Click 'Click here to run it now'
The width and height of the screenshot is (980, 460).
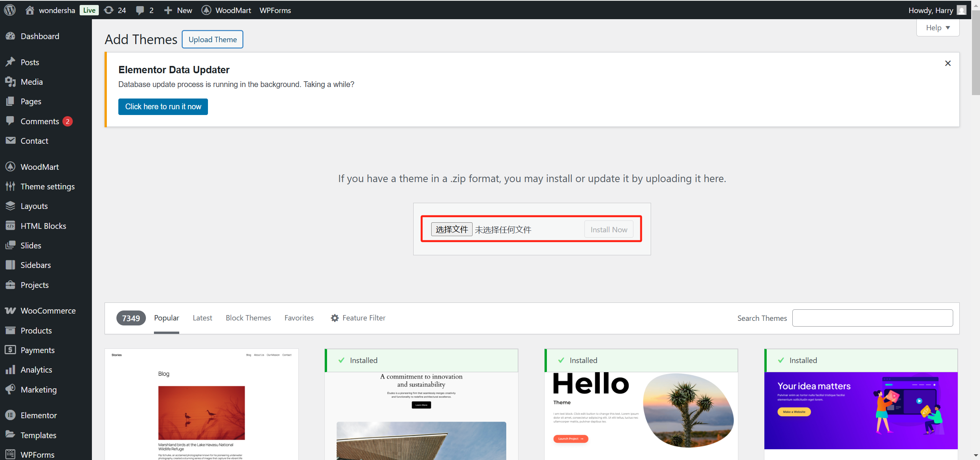coord(163,107)
